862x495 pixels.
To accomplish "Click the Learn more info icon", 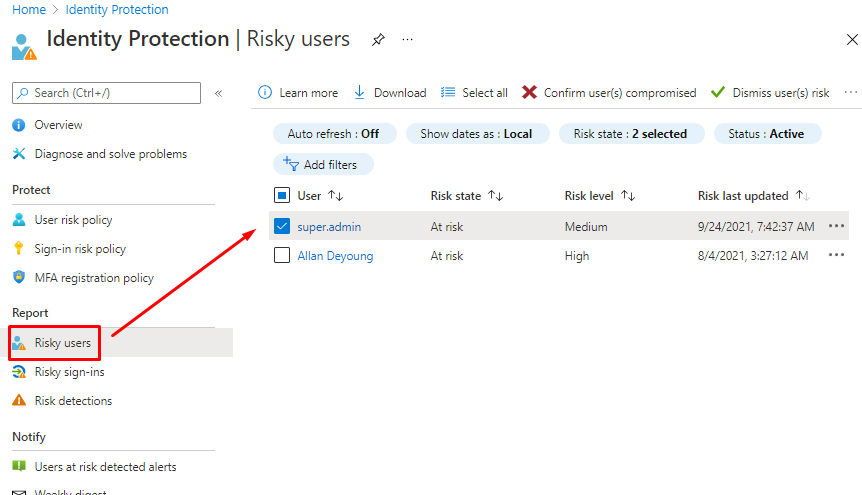I will click(x=265, y=93).
